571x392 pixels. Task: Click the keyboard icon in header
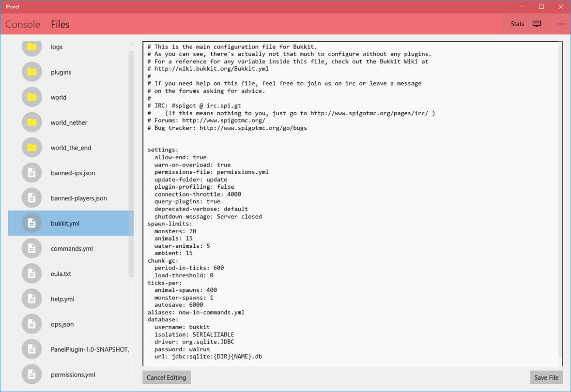[x=537, y=24]
